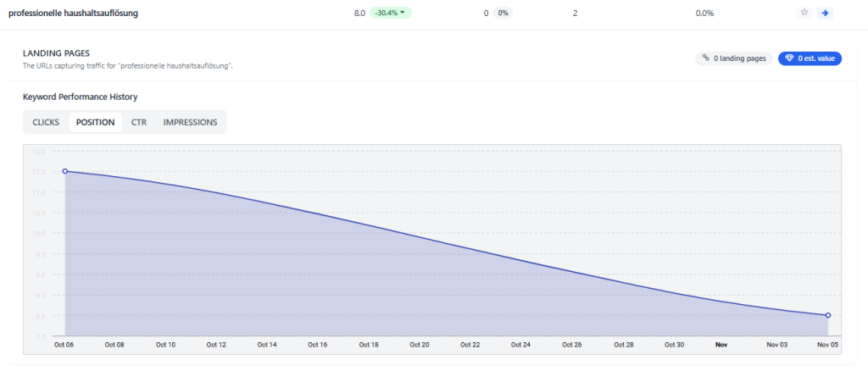
Task: Click the LANDING PAGES section heading
Action: click(56, 53)
